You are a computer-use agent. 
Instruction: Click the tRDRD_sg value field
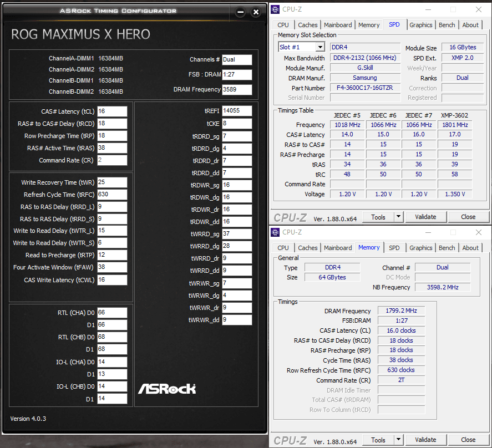(237, 136)
